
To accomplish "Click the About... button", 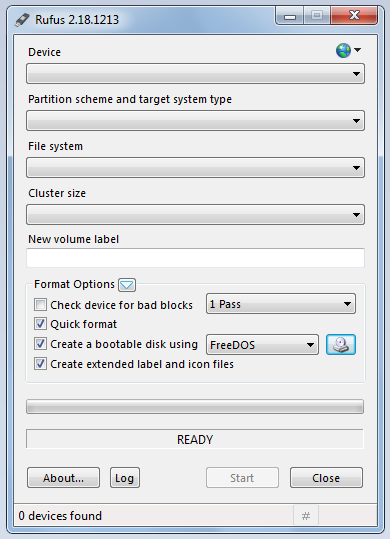I will coord(63,478).
